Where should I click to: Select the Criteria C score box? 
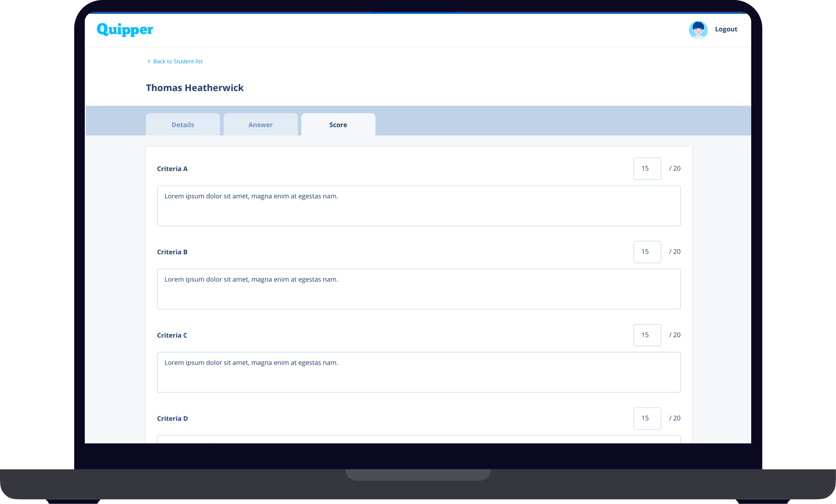(x=647, y=335)
